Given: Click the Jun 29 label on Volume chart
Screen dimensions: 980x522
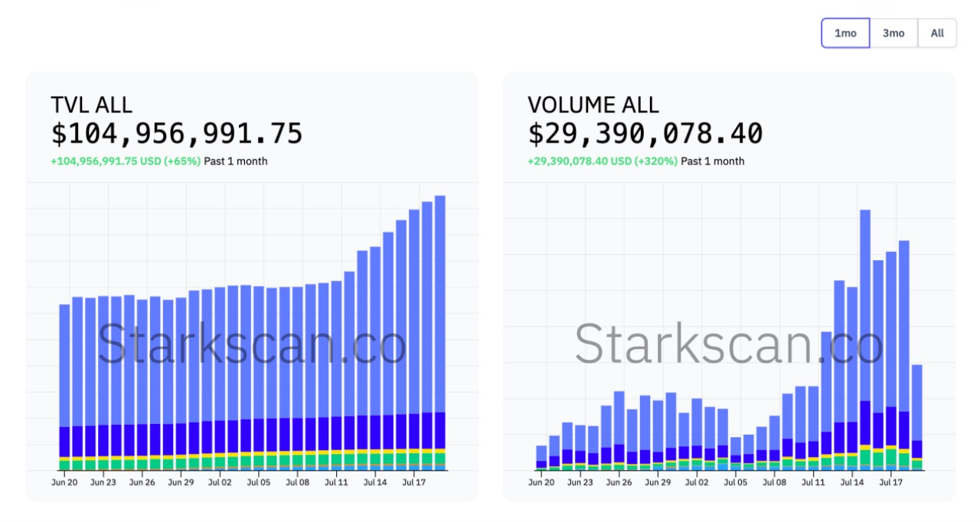Looking at the screenshot, I should click(x=658, y=483).
